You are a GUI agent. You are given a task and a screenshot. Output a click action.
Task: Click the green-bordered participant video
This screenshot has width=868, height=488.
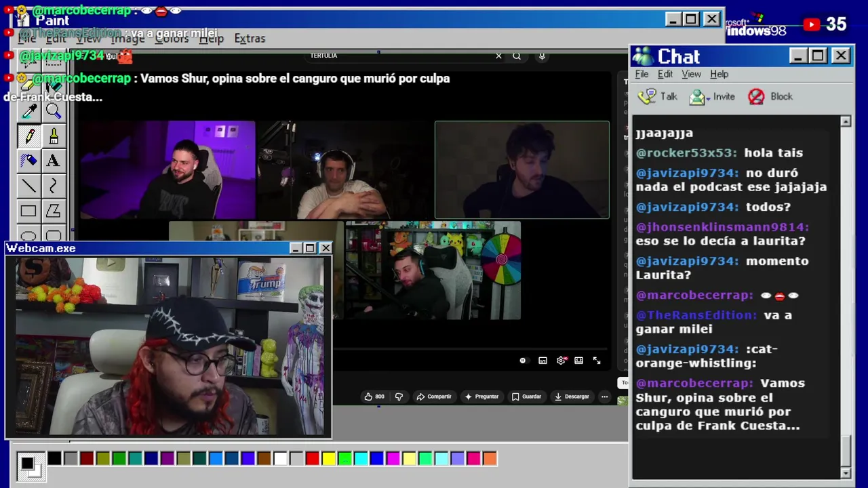coord(522,170)
